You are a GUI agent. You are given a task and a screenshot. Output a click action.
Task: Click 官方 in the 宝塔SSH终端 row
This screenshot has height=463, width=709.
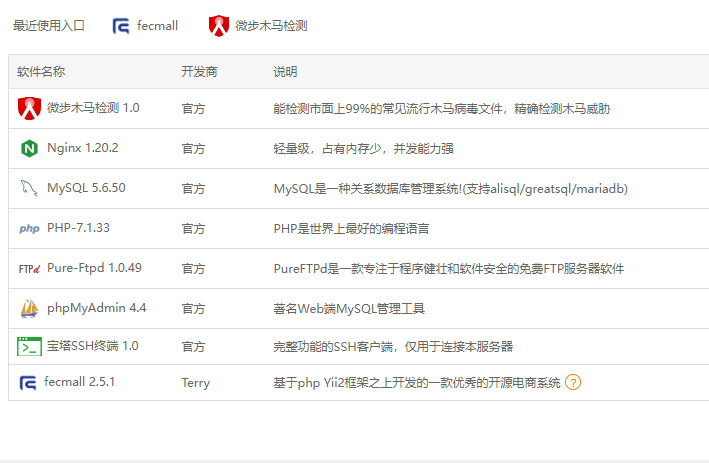pyautogui.click(x=194, y=347)
